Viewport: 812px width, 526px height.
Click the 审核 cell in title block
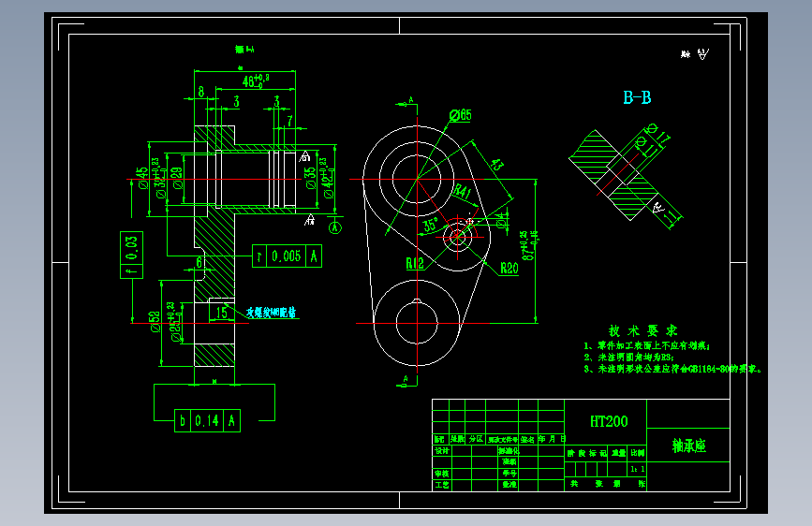coord(442,474)
